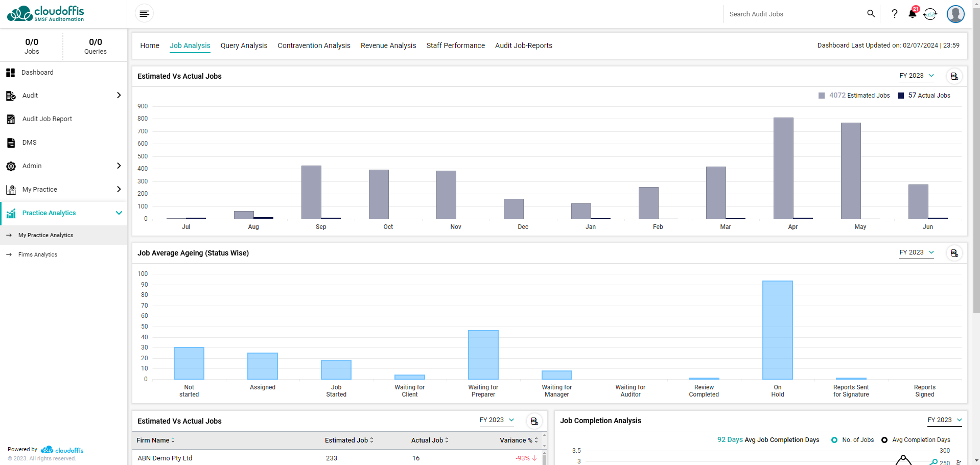The height and width of the screenshot is (465, 980).
Task: Toggle the sidebar hamburger menu
Action: click(x=144, y=14)
